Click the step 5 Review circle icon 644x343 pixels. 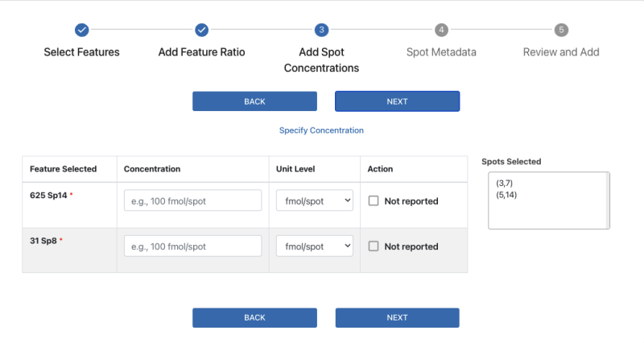point(561,30)
